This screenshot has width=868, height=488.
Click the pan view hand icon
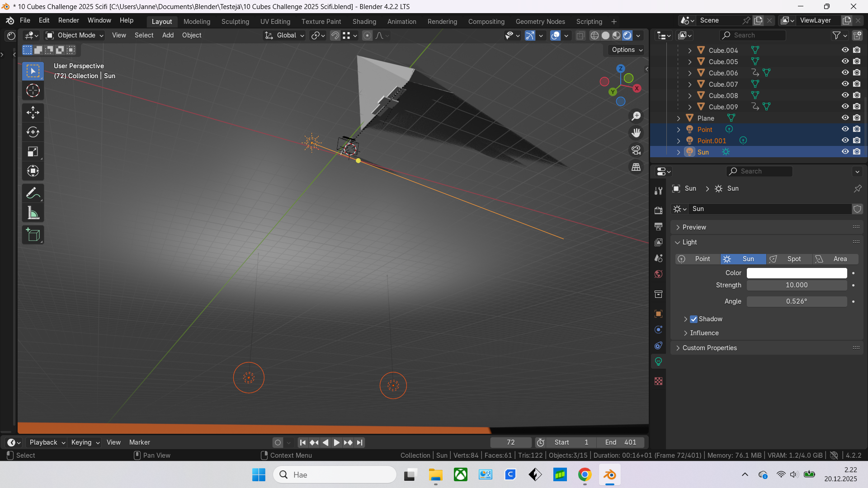[x=636, y=133]
